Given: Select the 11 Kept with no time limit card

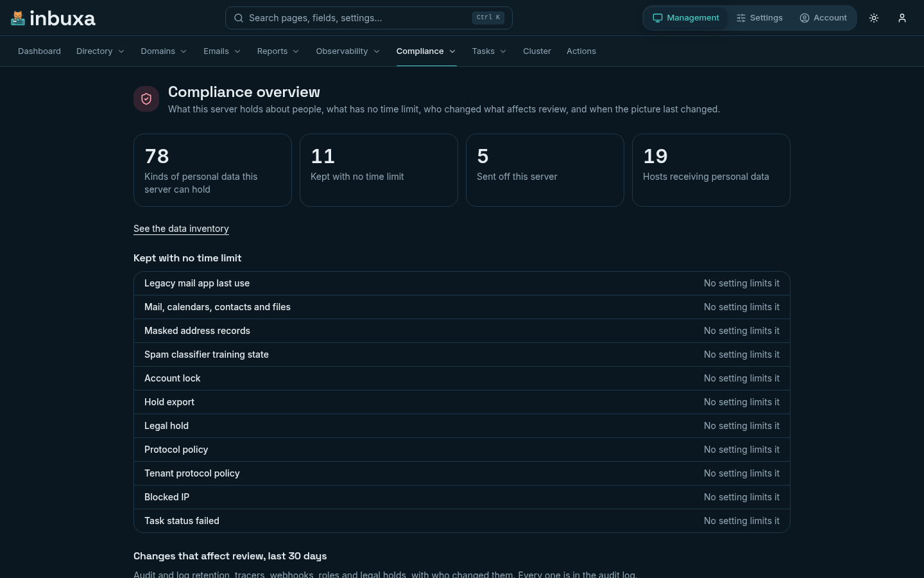Looking at the screenshot, I should (379, 170).
